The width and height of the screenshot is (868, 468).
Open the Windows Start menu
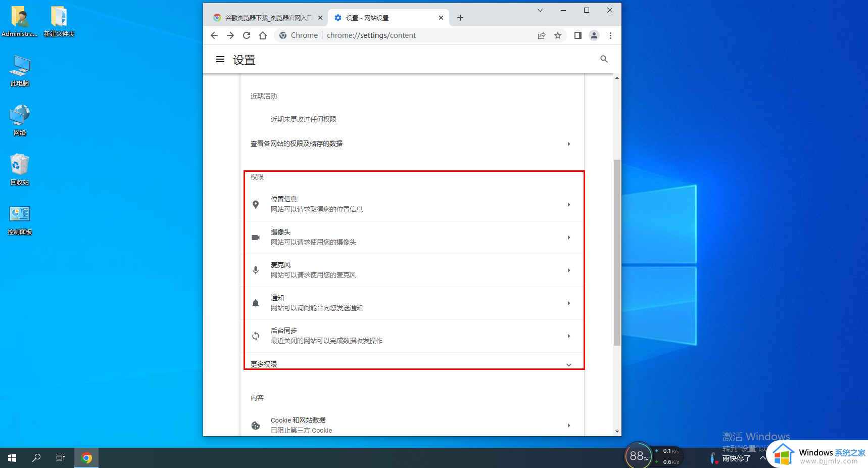(12, 458)
